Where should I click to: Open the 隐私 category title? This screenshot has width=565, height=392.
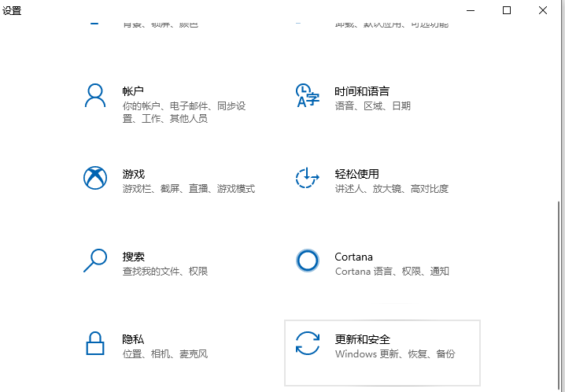click(133, 339)
